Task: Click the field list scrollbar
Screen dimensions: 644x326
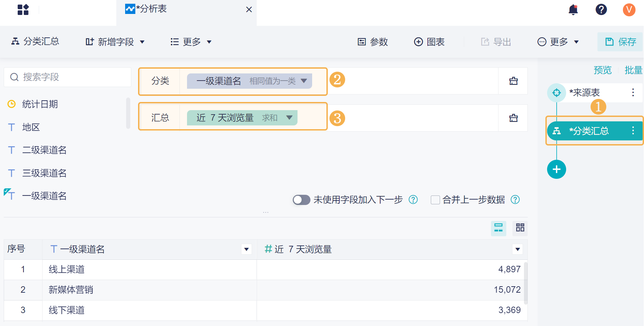Action: [128, 113]
